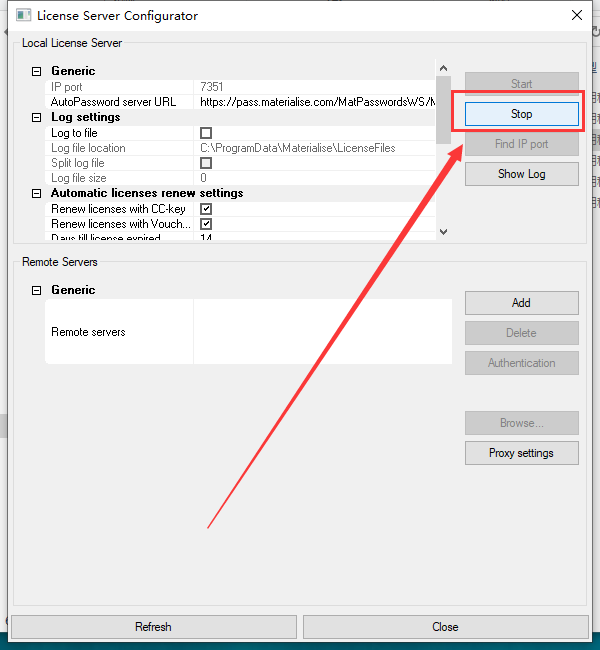Add a new remote server
This screenshot has height=650, width=600.
click(x=521, y=303)
